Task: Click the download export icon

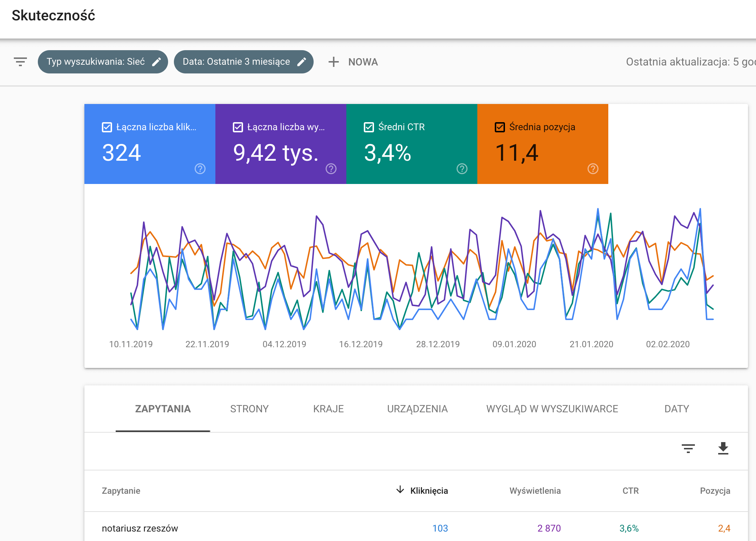Action: pos(723,448)
